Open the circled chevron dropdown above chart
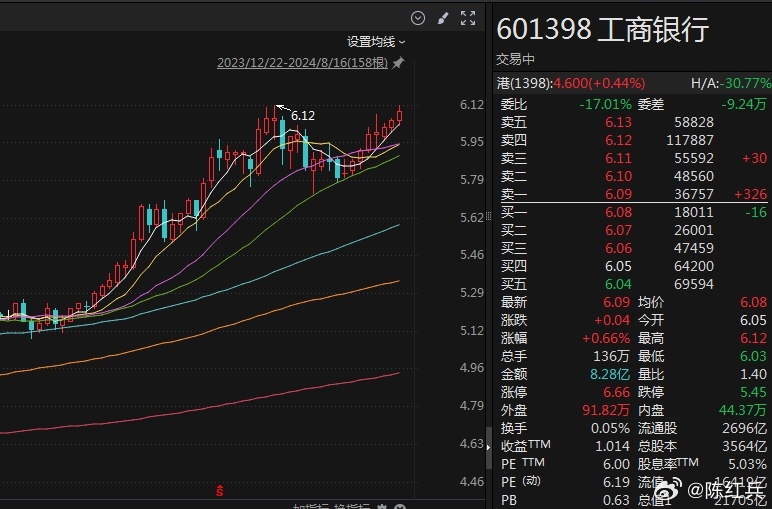The image size is (772, 509). (x=418, y=19)
